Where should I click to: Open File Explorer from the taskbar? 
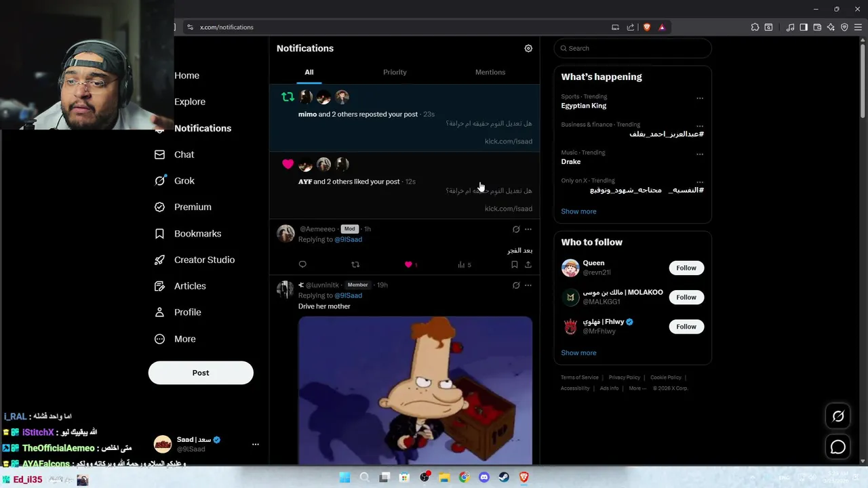coord(444,477)
